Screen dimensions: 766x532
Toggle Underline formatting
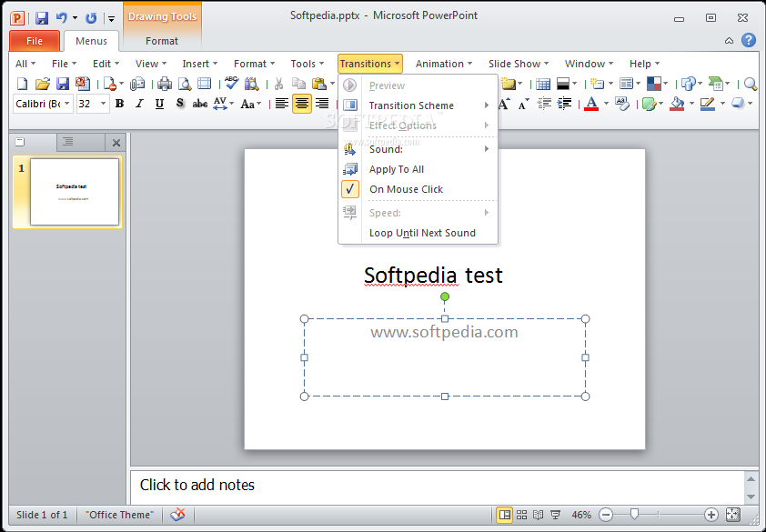159,104
